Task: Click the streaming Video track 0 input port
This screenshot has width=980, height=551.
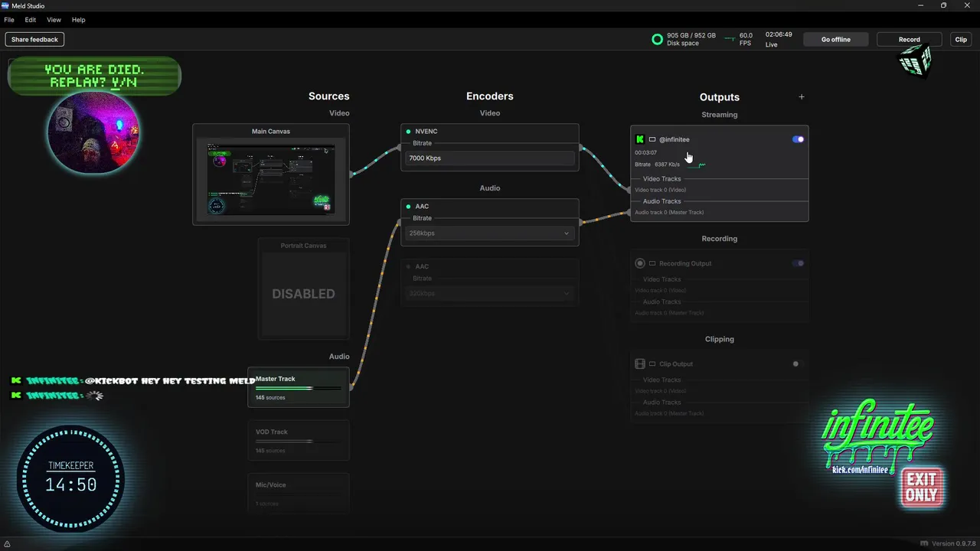Action: tap(629, 190)
